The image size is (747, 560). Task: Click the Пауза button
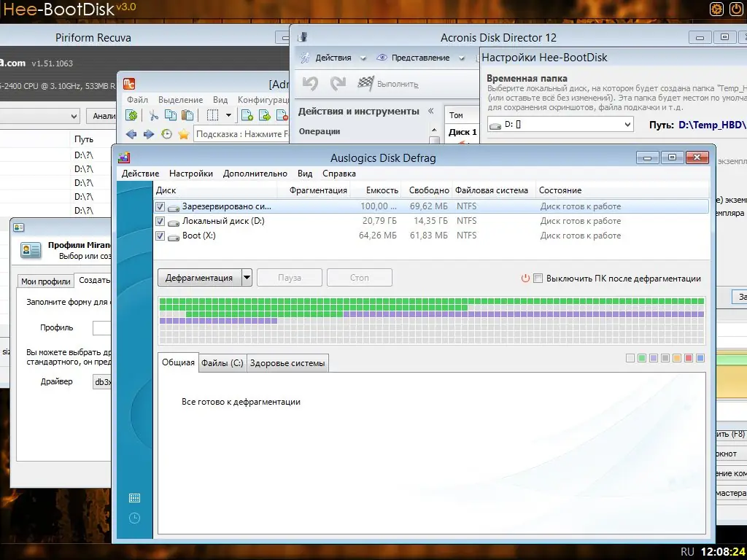(290, 278)
